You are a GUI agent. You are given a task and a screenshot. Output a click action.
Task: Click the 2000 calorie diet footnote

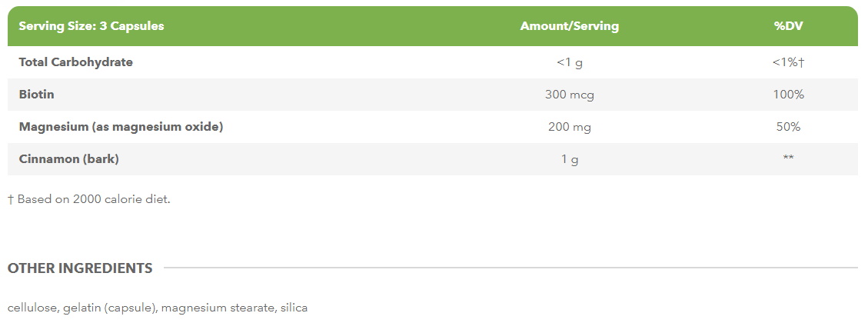tap(88, 199)
